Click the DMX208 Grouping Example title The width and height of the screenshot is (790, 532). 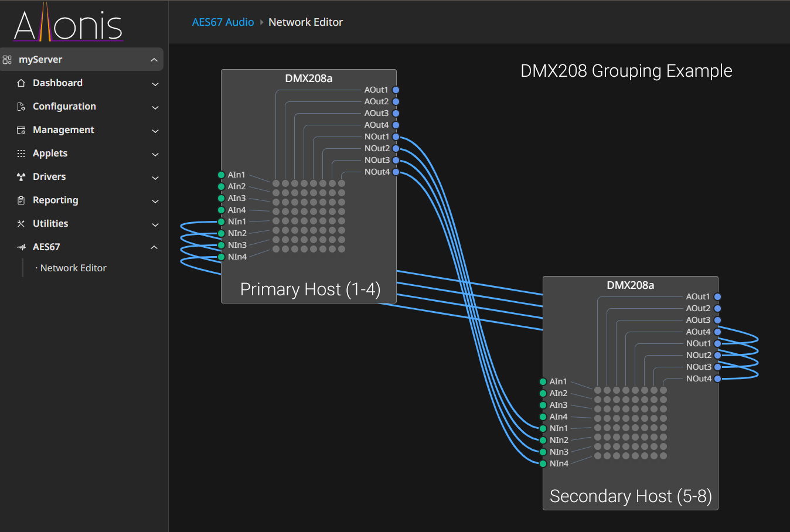point(626,71)
